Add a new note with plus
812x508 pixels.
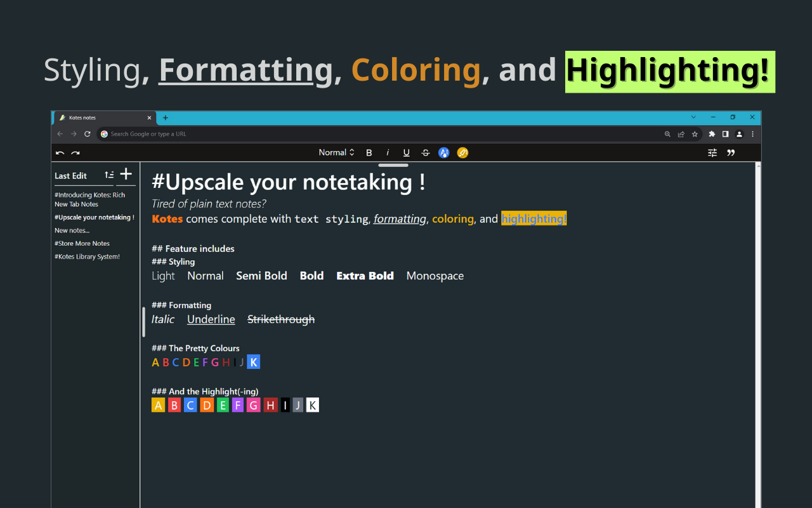point(126,174)
